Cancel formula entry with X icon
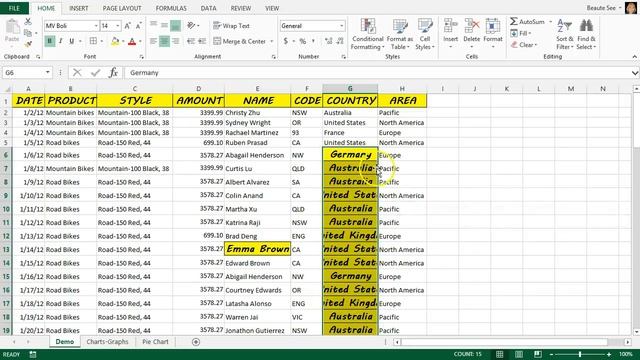The height and width of the screenshot is (360, 640). click(x=77, y=73)
